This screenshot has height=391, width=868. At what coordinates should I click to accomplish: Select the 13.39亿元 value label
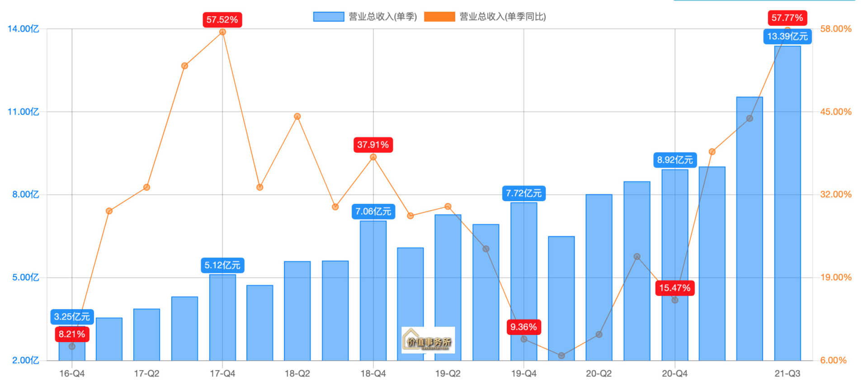click(x=787, y=37)
